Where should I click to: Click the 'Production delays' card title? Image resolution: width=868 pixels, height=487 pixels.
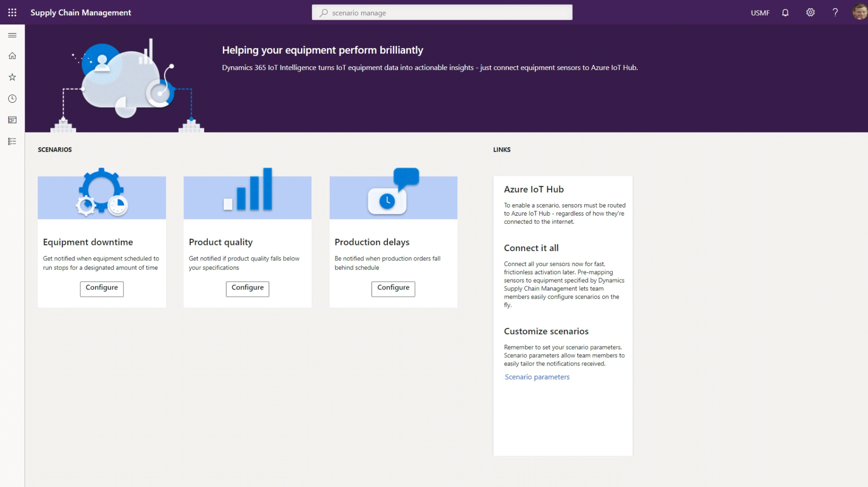coord(372,242)
